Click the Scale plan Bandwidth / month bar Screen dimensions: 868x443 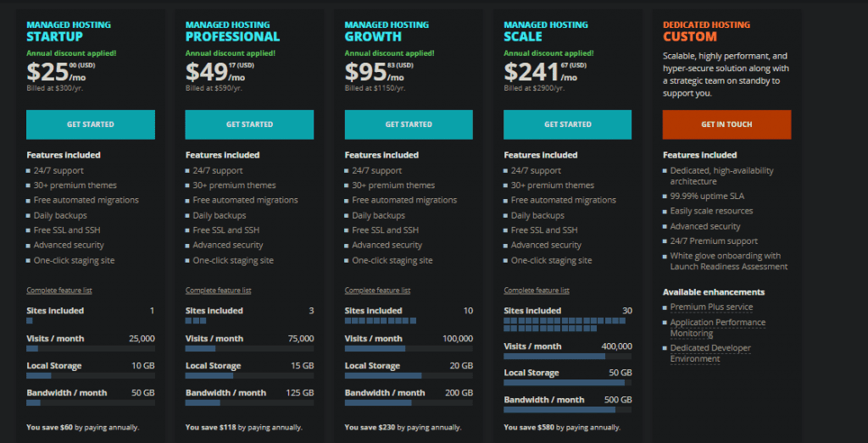567,410
